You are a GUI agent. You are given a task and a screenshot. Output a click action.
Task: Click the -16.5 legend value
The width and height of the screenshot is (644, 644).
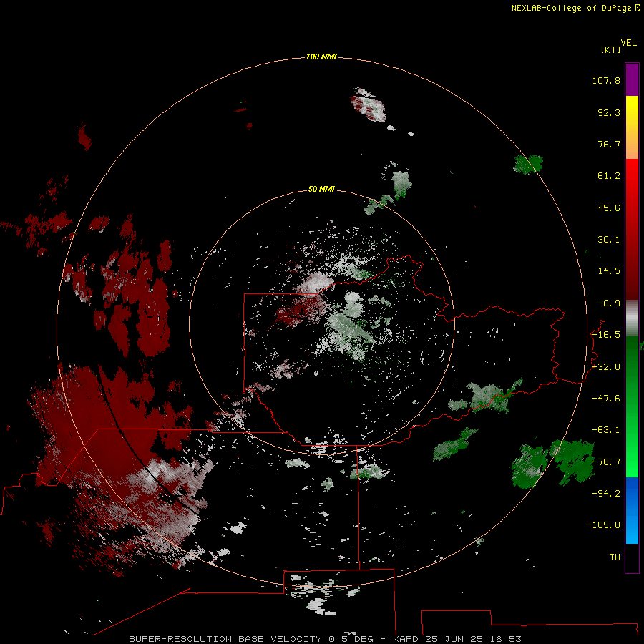(x=606, y=335)
